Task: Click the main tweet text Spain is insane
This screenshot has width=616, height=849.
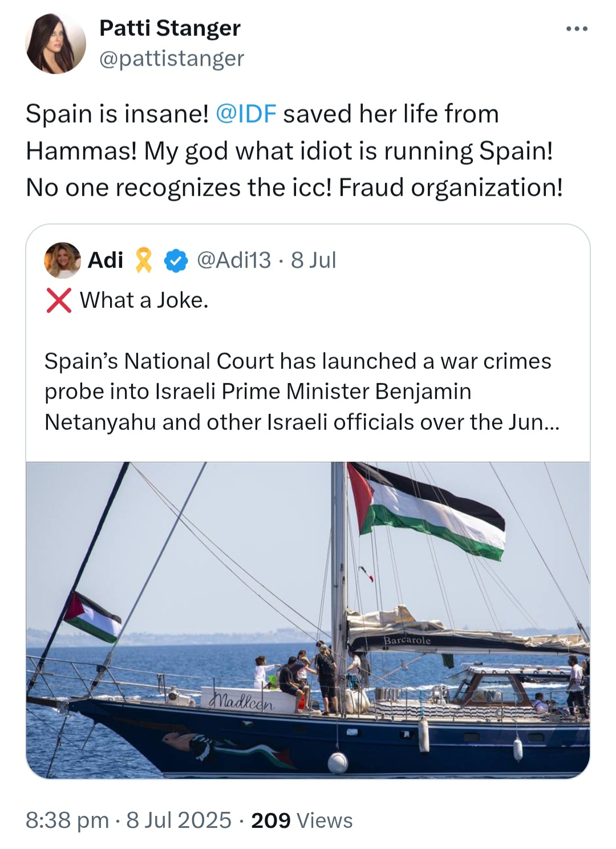Action: coord(294,151)
